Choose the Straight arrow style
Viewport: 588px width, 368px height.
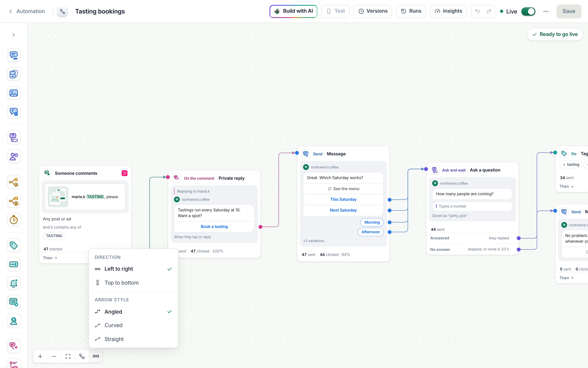(133, 339)
